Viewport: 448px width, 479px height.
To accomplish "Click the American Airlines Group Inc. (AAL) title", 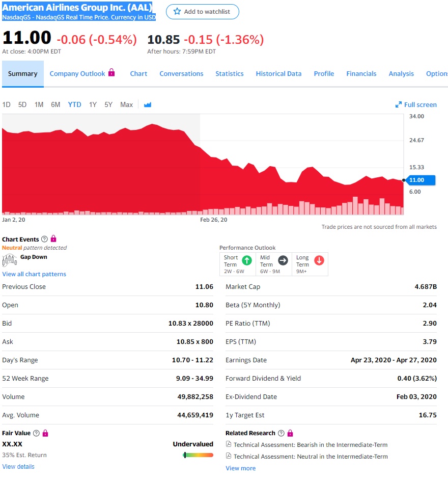I will click(x=77, y=7).
